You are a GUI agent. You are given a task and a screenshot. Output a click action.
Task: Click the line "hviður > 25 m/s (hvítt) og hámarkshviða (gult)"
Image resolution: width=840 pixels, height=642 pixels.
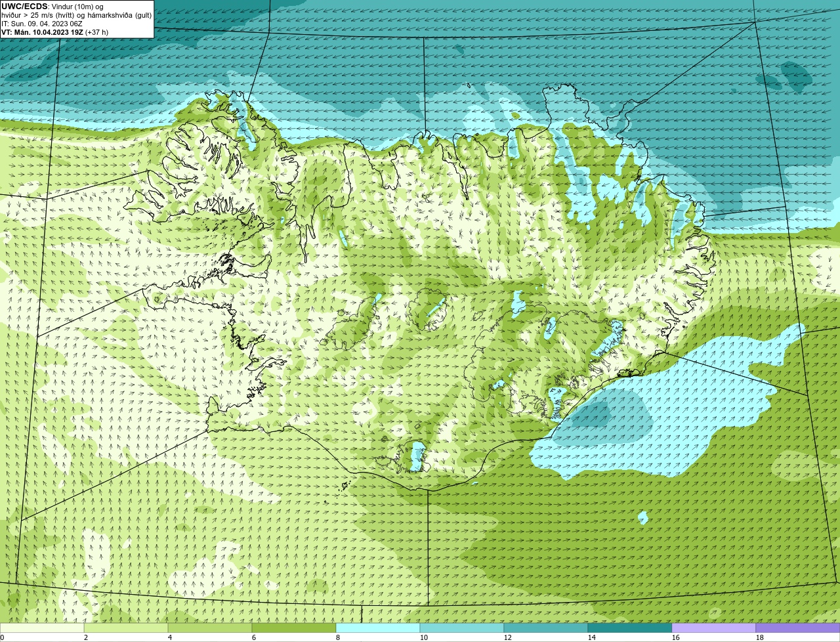tap(76, 15)
